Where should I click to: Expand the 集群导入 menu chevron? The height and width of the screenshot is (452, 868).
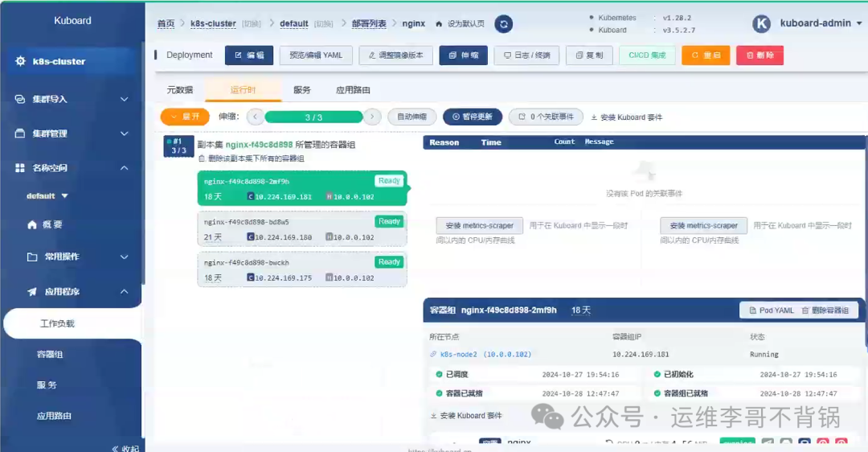[124, 99]
